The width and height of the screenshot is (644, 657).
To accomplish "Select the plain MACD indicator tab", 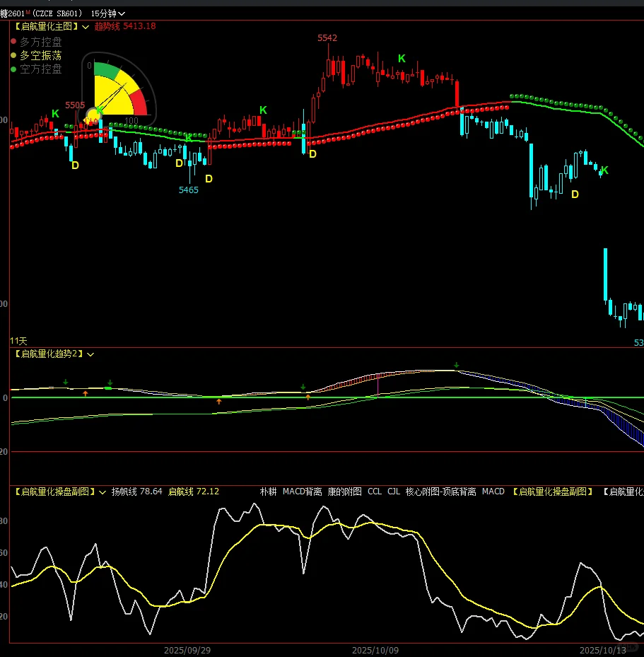I will click(493, 492).
